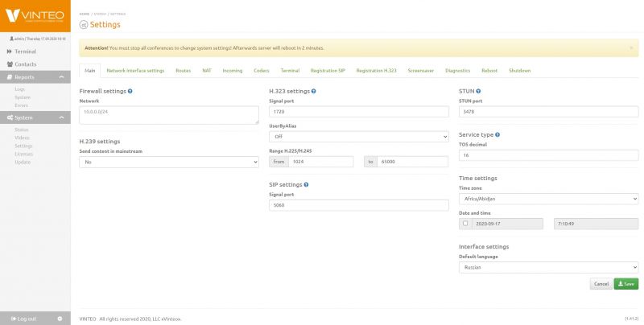Enable the Date and time checkbox
Image resolution: width=644 pixels, height=325 pixels.
(x=465, y=224)
